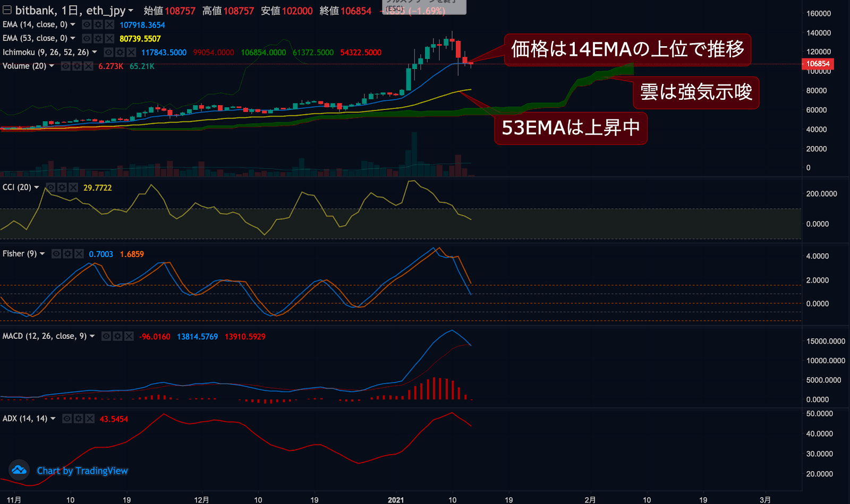Remove the EMA 53 indicator with X
This screenshot has width=850, height=504.
(109, 38)
